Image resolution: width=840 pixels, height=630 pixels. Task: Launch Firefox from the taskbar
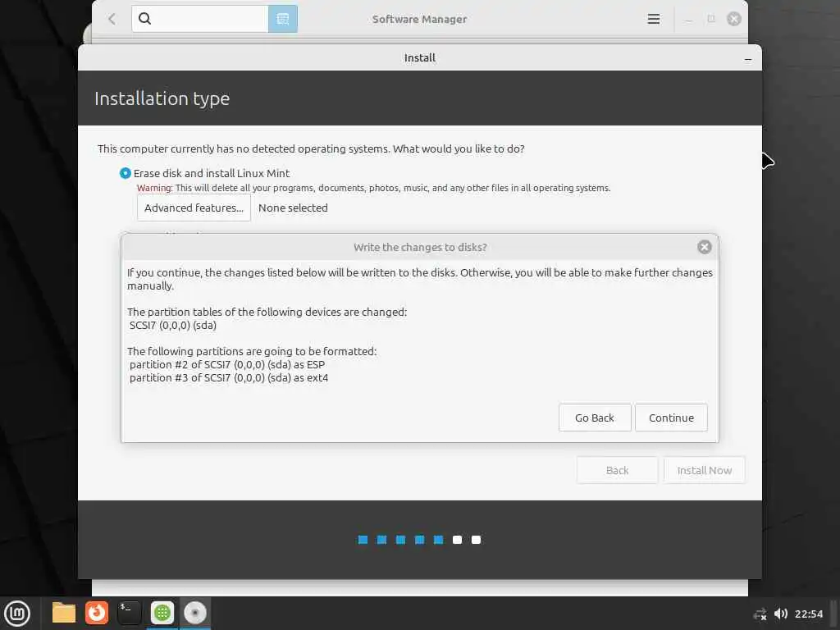click(97, 613)
